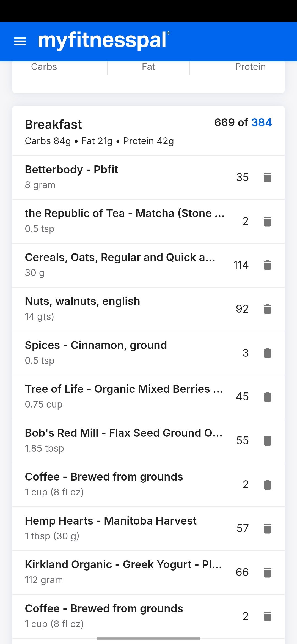Select Spices - Cinnamon, ground entry
297x644 pixels.
click(x=96, y=345)
